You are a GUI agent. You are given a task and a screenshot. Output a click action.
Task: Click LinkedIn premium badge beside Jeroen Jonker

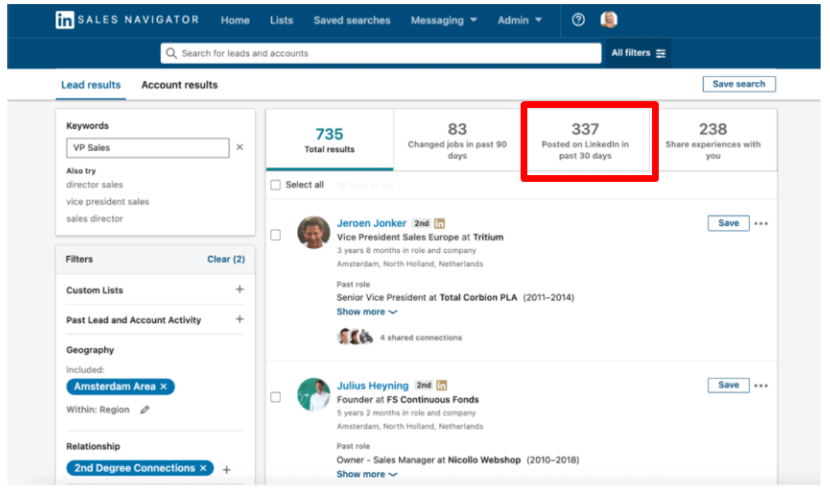click(x=439, y=223)
